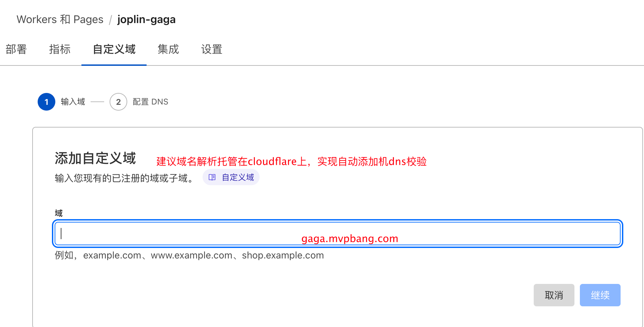Screen dimensions: 644x327
Task: Click the documentation icon beside 自定义域 badge
Action: 212,177
